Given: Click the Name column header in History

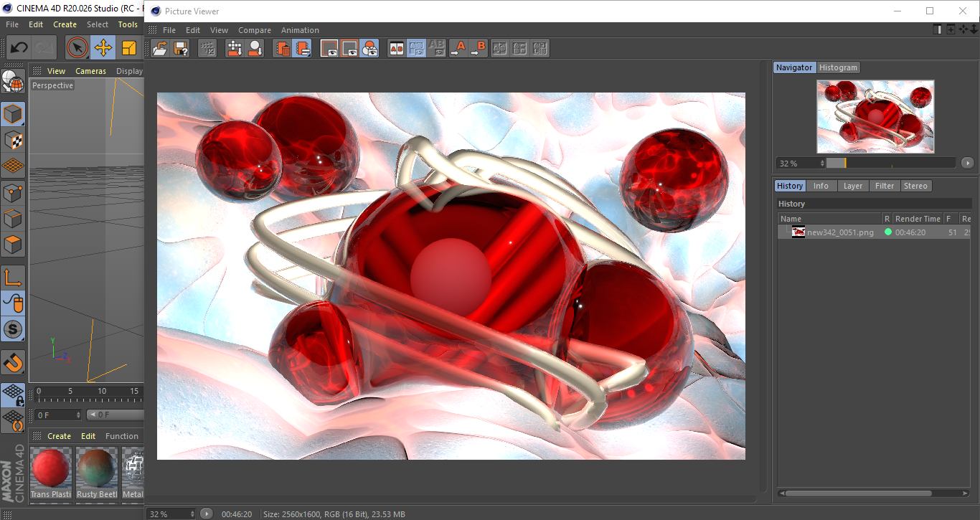Looking at the screenshot, I should point(830,219).
